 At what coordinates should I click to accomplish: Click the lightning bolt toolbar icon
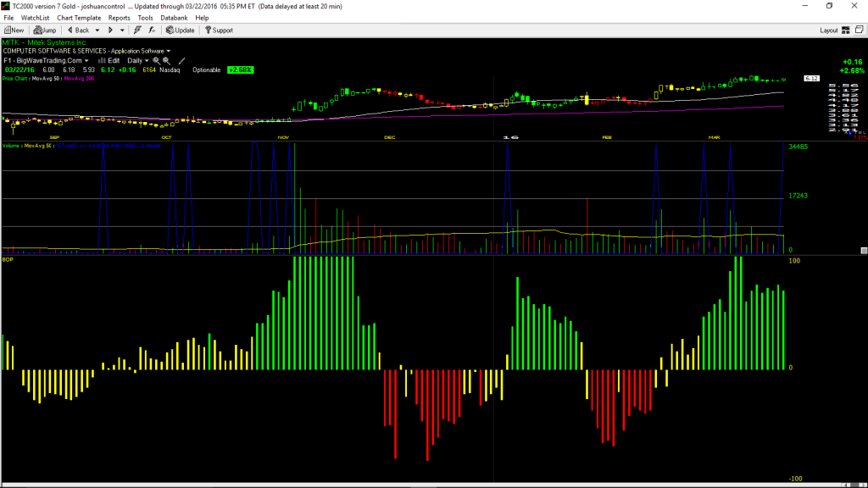click(x=137, y=30)
